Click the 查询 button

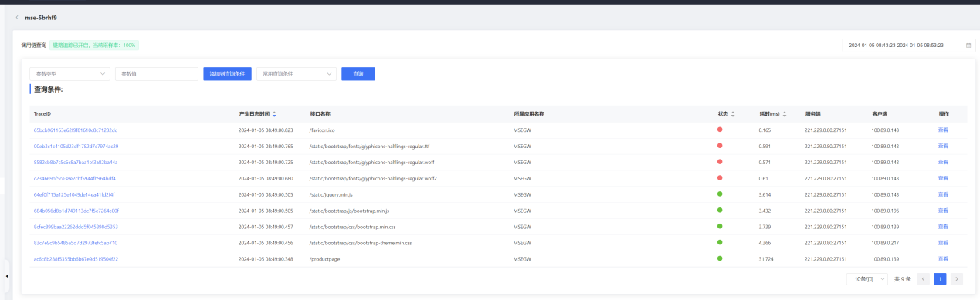coord(358,74)
